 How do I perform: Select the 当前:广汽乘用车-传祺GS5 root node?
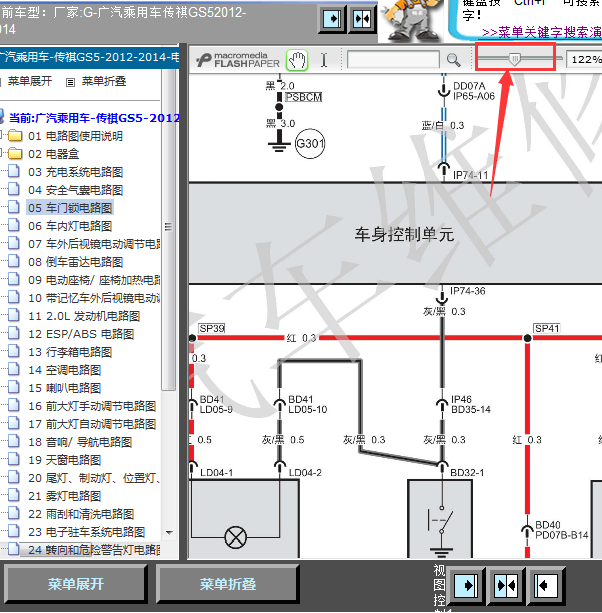(x=94, y=118)
